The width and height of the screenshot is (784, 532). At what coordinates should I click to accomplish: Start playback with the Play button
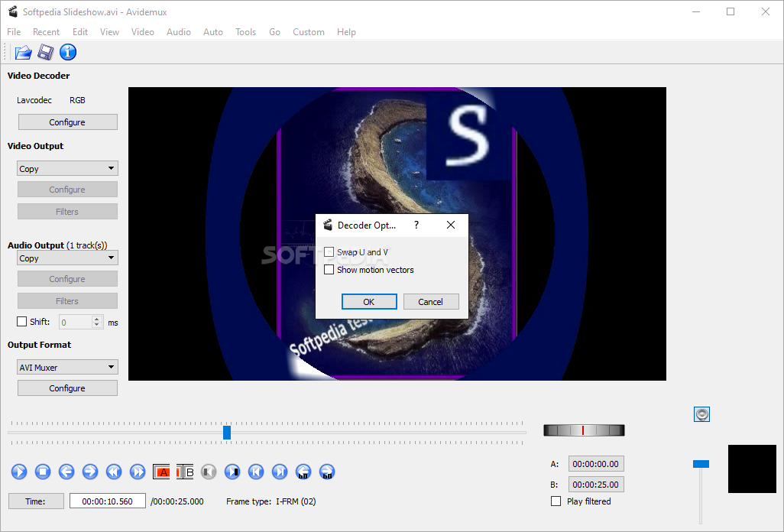tap(19, 472)
